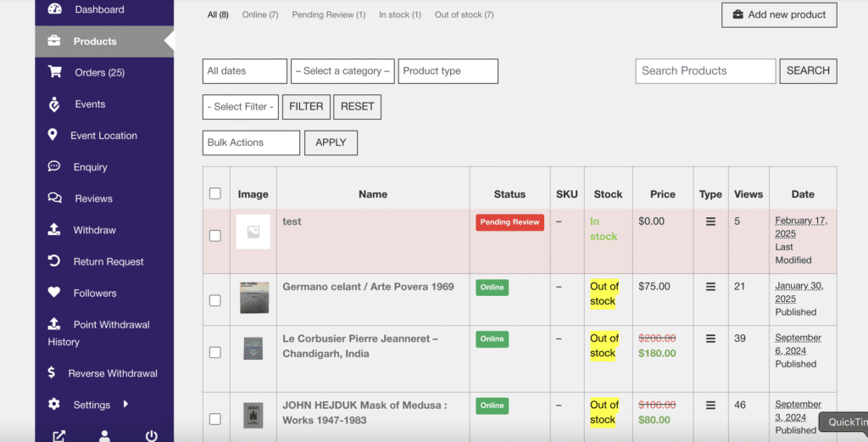The width and height of the screenshot is (868, 442).
Task: Toggle the select-all checkbox in table header
Action: click(x=214, y=193)
